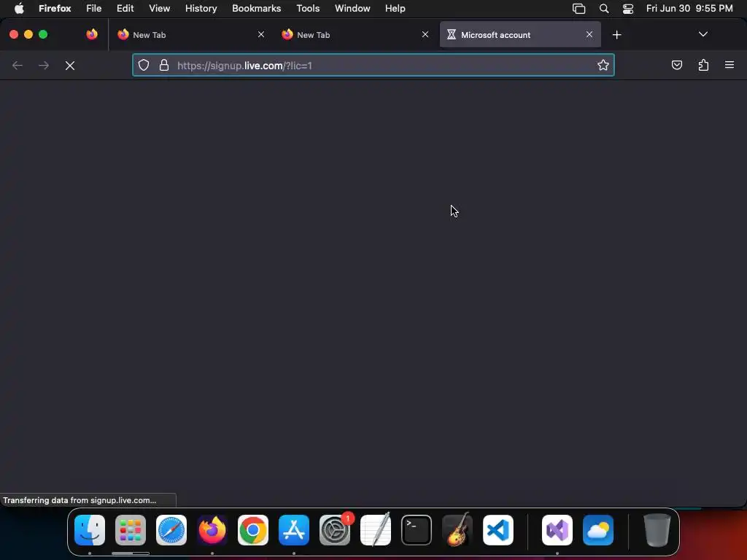Click the disabled back arrow button
747x560 pixels.
point(18,65)
